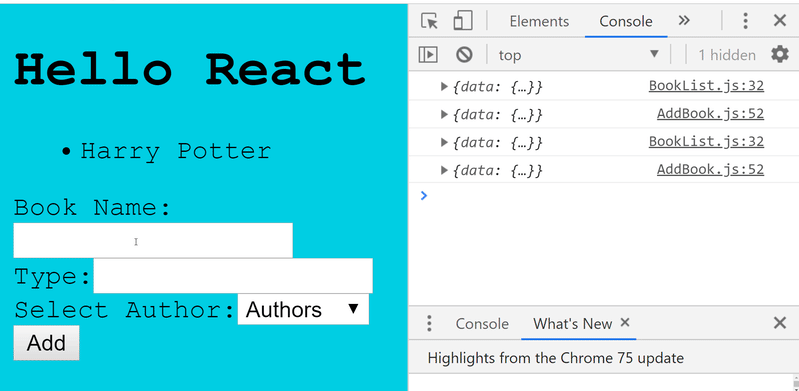Close the DevTools panel
This screenshot has height=391, width=799.
[x=780, y=21]
